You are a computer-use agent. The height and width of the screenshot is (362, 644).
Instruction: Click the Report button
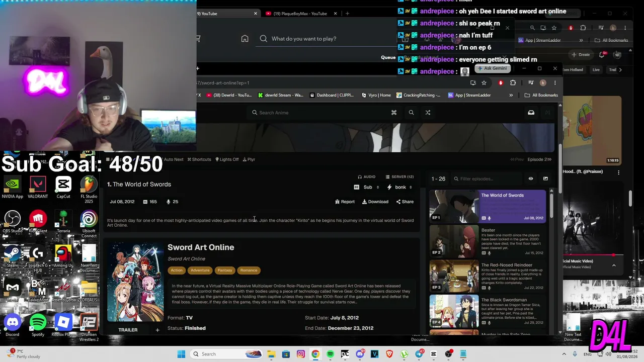[345, 202]
